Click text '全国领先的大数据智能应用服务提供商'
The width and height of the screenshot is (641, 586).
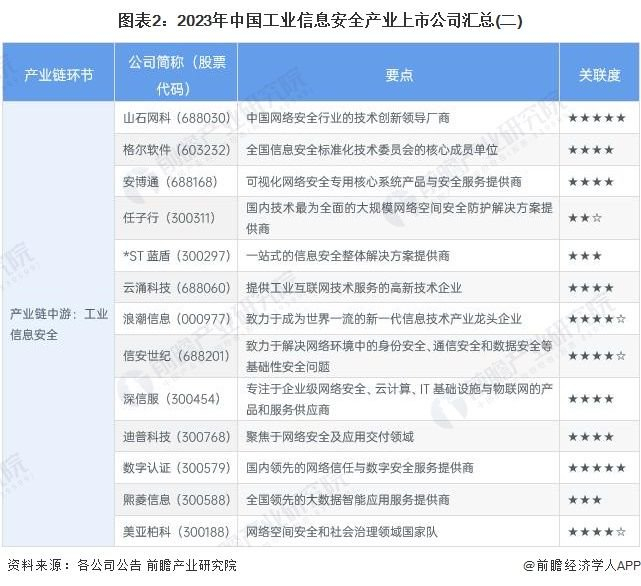347,499
